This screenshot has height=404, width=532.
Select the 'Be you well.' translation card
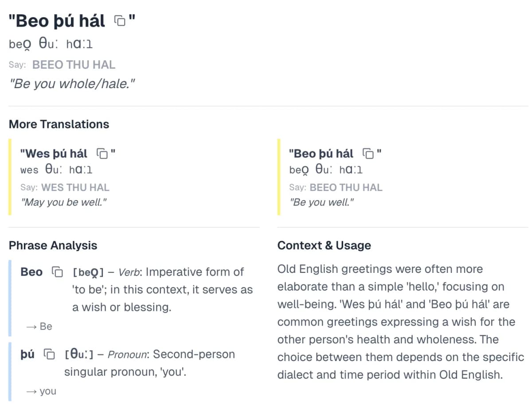pyautogui.click(x=403, y=177)
